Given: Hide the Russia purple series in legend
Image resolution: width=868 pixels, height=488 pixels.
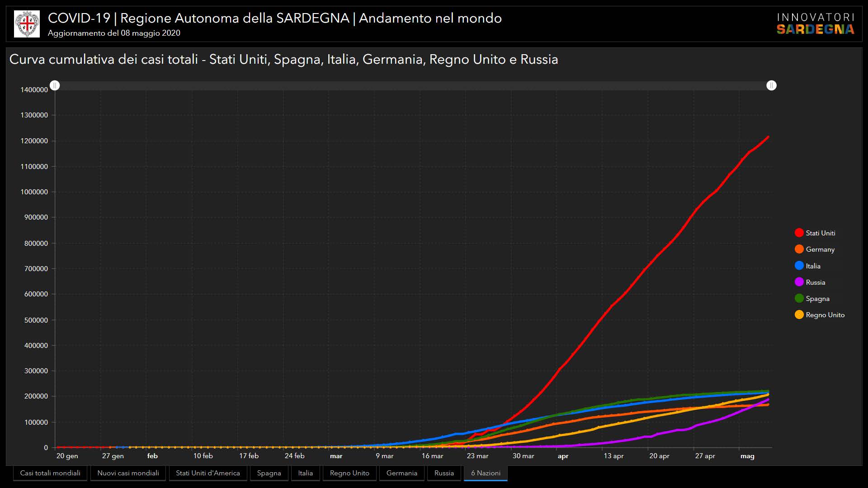Looking at the screenshot, I should [x=799, y=282].
